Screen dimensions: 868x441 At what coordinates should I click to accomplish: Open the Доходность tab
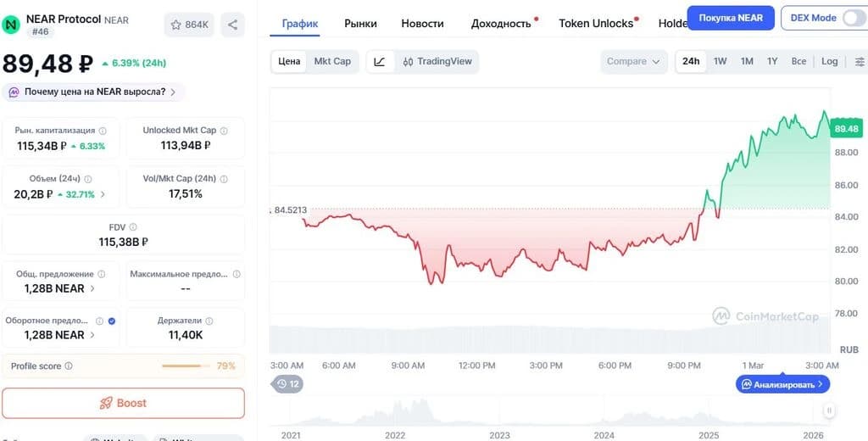click(501, 24)
